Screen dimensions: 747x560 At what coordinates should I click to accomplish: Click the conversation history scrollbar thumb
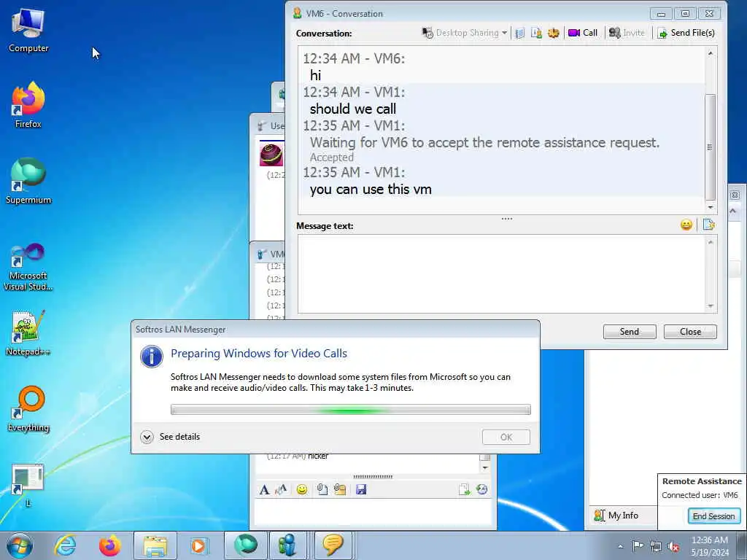[x=710, y=147]
